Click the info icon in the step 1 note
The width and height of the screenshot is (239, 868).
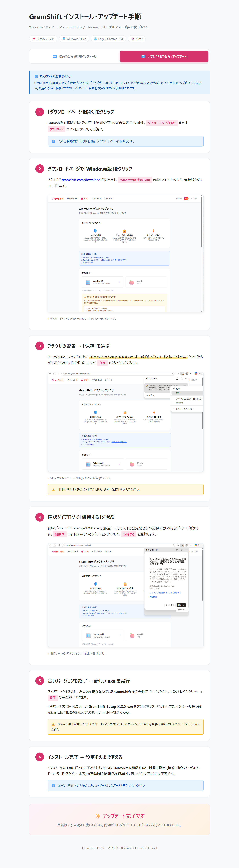pos(53,141)
